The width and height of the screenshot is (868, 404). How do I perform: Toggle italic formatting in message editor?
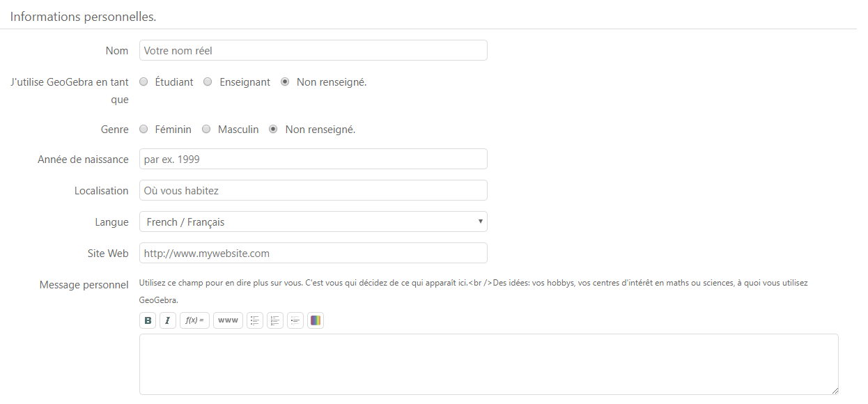[168, 320]
